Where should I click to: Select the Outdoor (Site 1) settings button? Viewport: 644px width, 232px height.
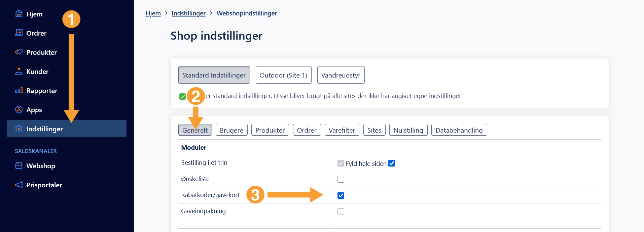tap(283, 75)
